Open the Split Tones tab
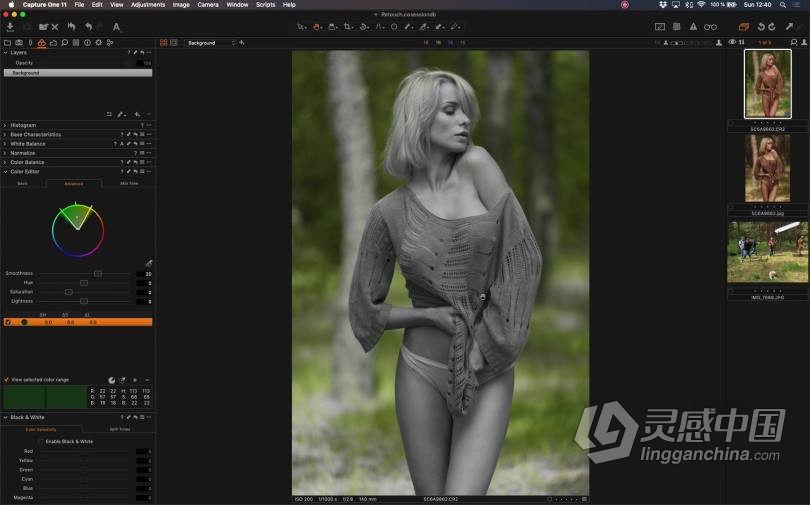 120,429
